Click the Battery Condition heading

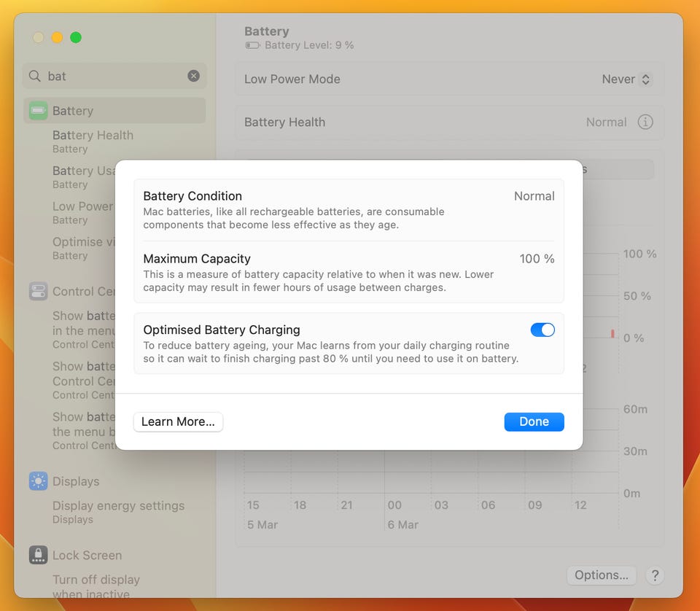pos(192,196)
